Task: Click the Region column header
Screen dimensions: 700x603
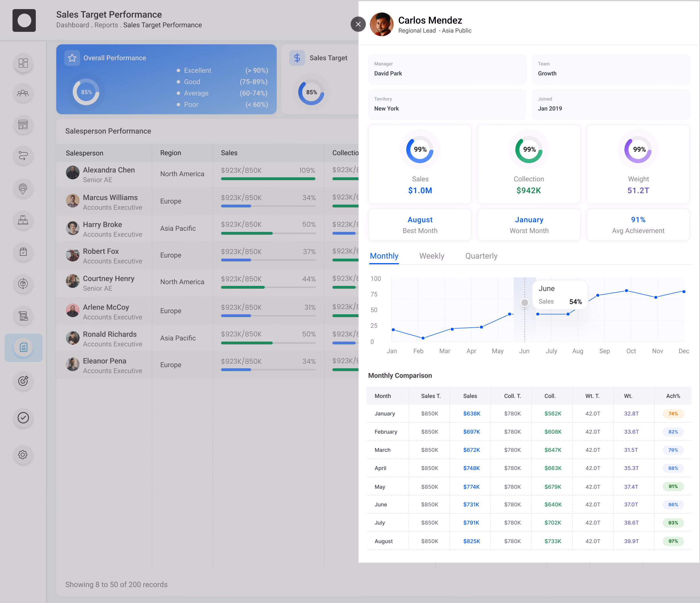Action: tap(171, 153)
